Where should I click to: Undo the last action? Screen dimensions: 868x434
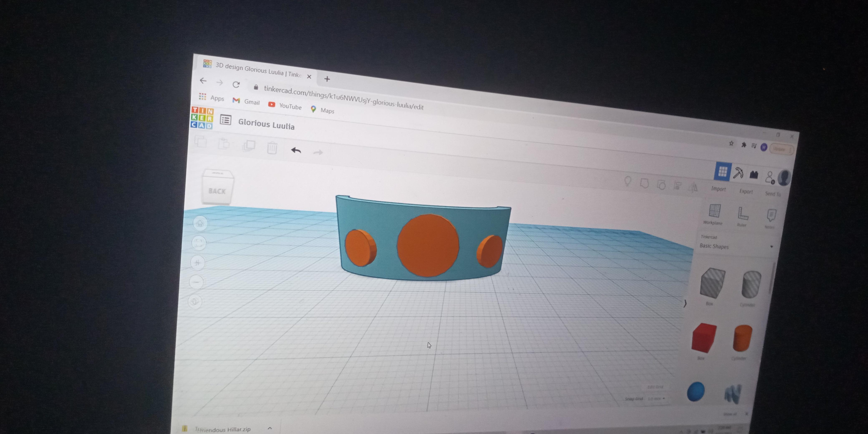(x=296, y=150)
